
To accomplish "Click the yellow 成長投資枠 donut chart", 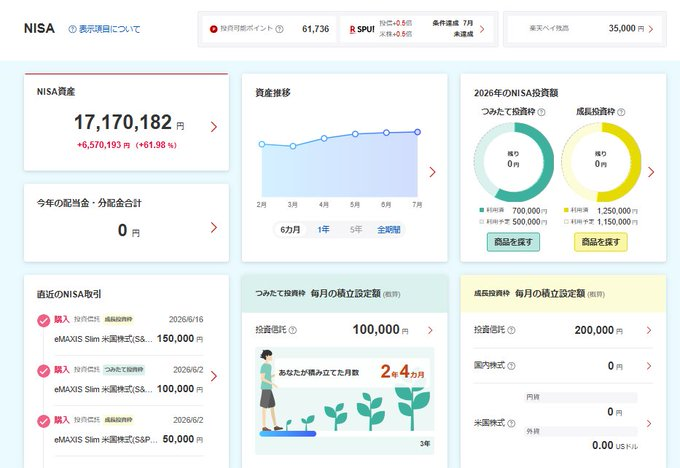I will click(601, 162).
